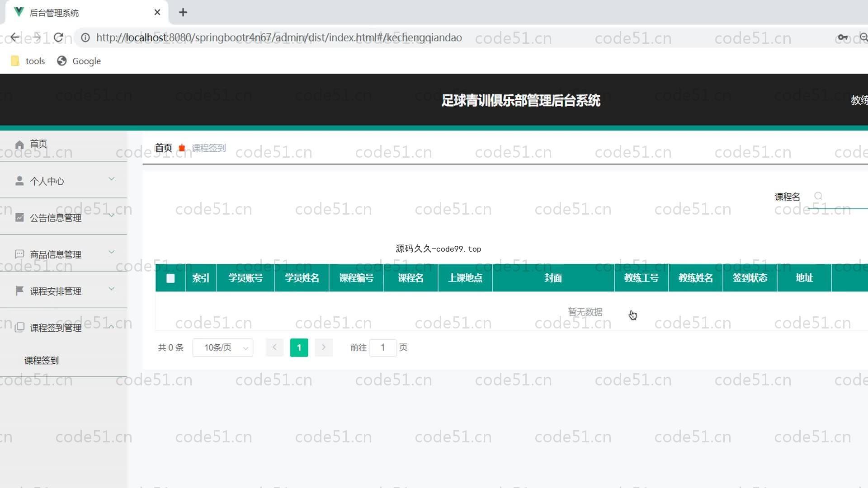Open the tools bookmarks folder
The height and width of the screenshot is (488, 868).
coord(28,61)
